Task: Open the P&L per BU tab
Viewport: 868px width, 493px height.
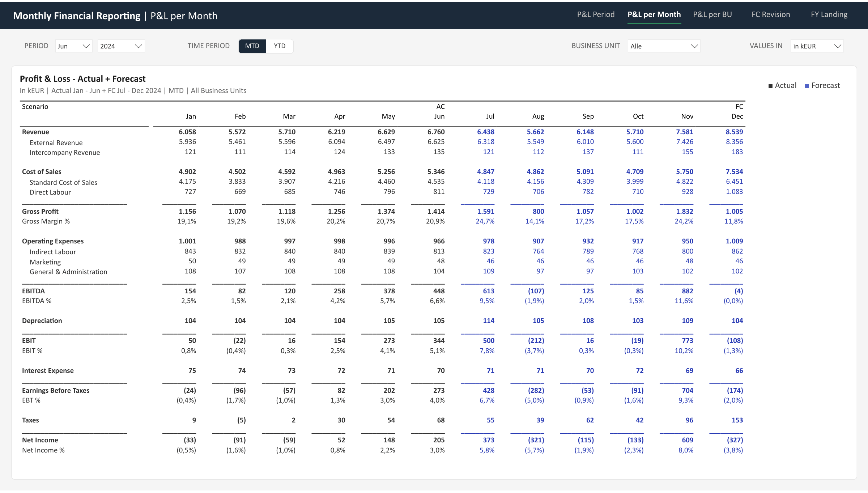Action: (x=712, y=14)
